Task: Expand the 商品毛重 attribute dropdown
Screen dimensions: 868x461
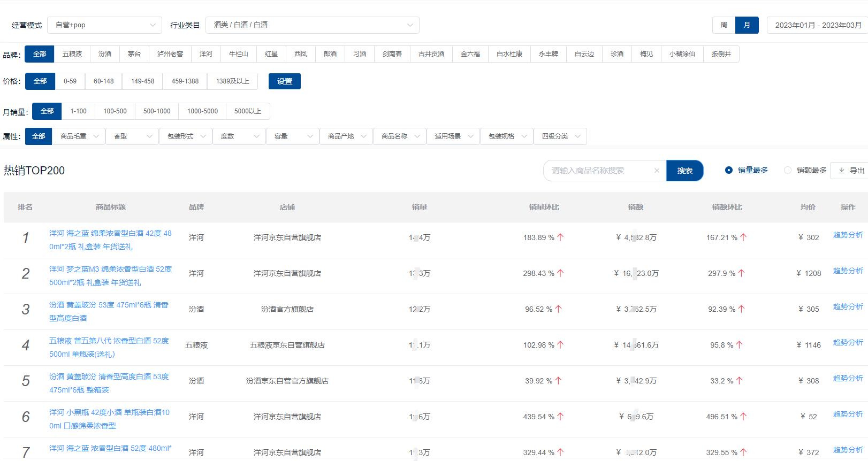Action: [79, 136]
